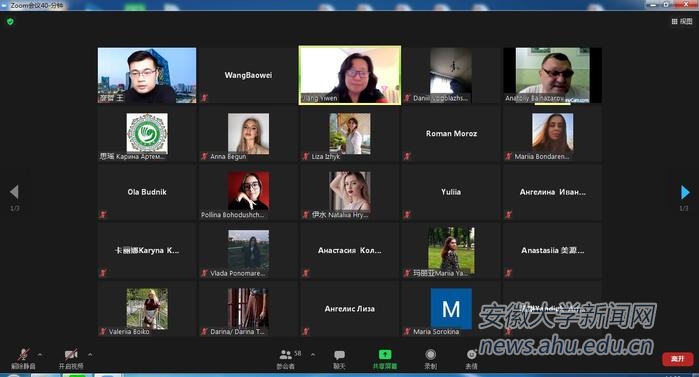The width and height of the screenshot is (699, 377).
Task: Expand participants options chevron
Action: [312, 355]
